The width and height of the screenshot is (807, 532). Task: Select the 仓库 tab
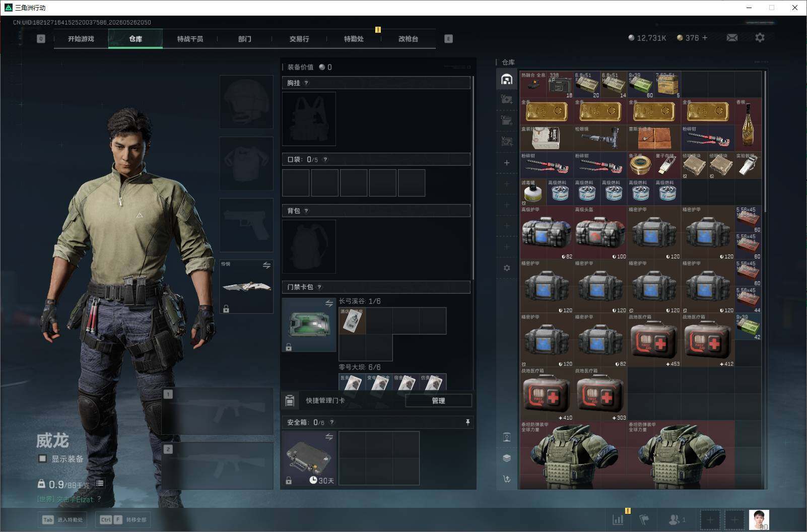click(136, 39)
